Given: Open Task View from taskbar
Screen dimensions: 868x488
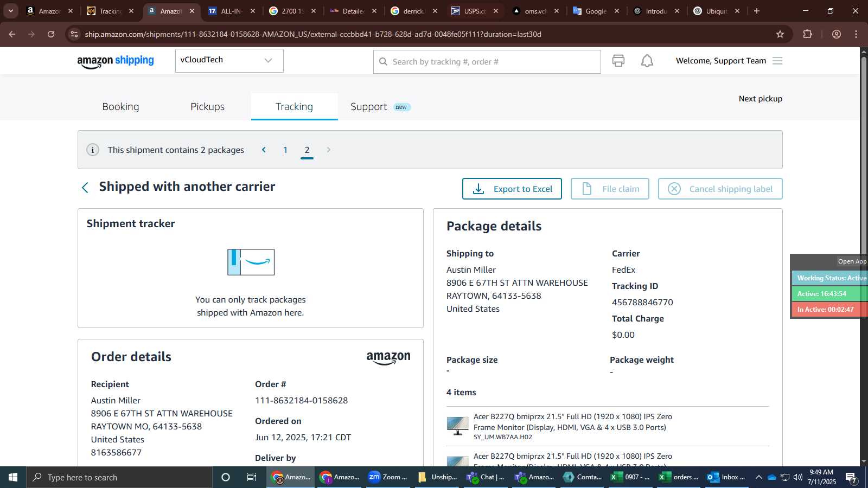Looking at the screenshot, I should 251,477.
